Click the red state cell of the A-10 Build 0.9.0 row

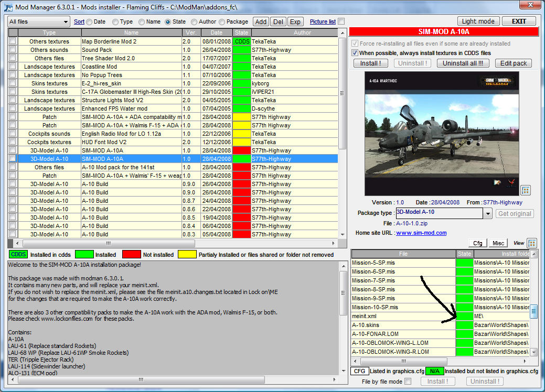(242, 184)
